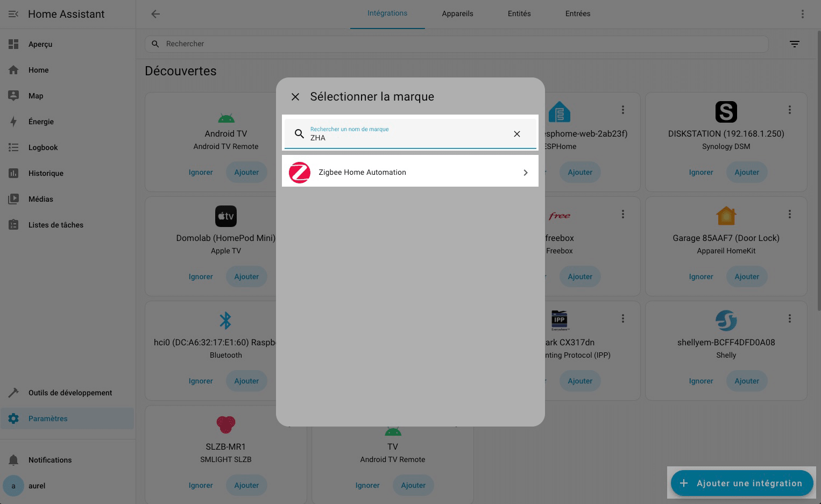Open DISKSTATION card options menu

pyautogui.click(x=789, y=110)
